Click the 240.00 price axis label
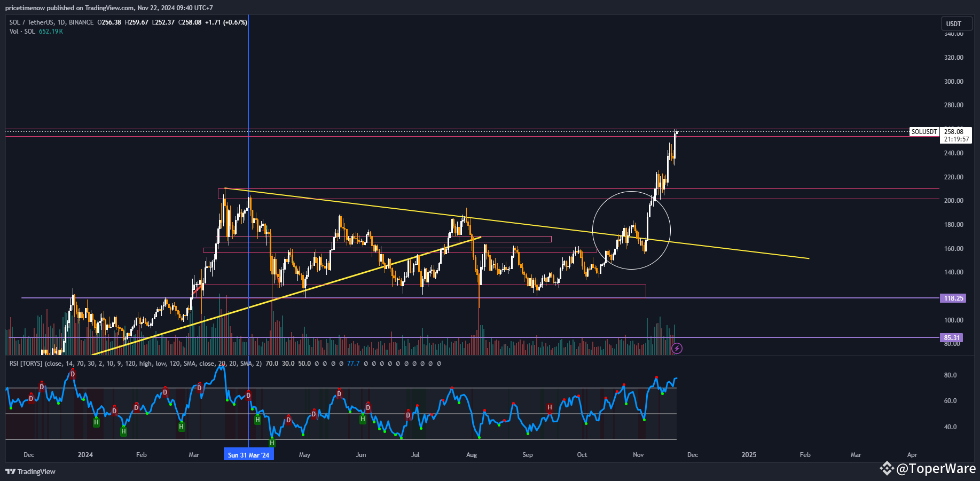980x481 pixels. pyautogui.click(x=954, y=153)
